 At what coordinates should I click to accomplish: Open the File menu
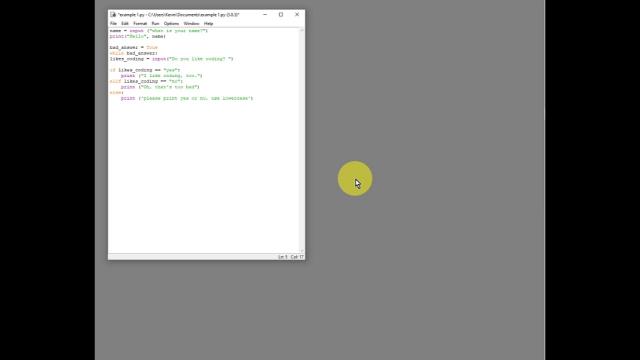pos(113,24)
